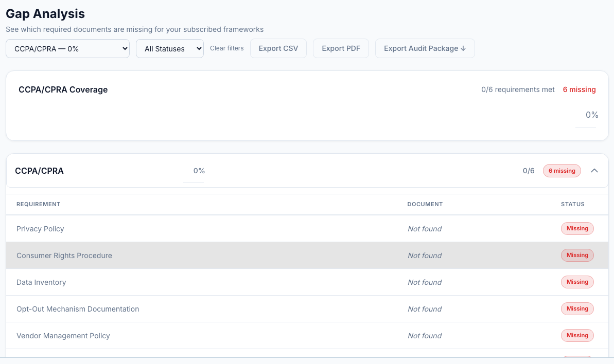Open the CCPA/CPRA framework dropdown
The width and height of the screenshot is (614, 364).
[67, 48]
